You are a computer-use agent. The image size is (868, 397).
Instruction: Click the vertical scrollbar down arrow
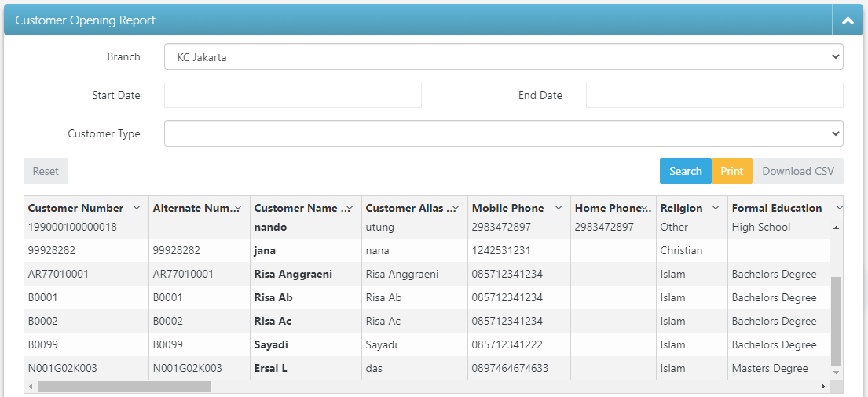[x=836, y=372]
